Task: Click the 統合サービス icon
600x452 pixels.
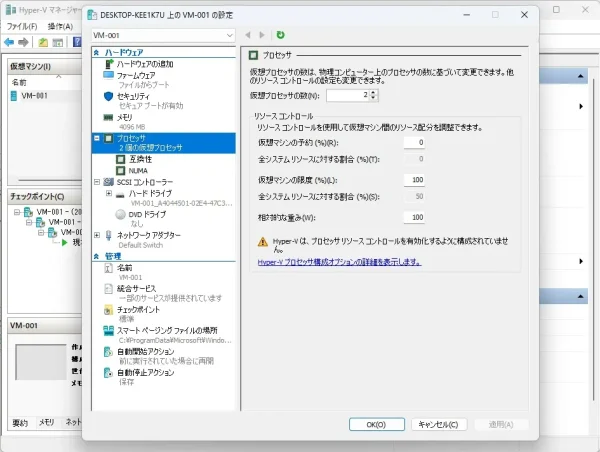Action: pos(109,289)
